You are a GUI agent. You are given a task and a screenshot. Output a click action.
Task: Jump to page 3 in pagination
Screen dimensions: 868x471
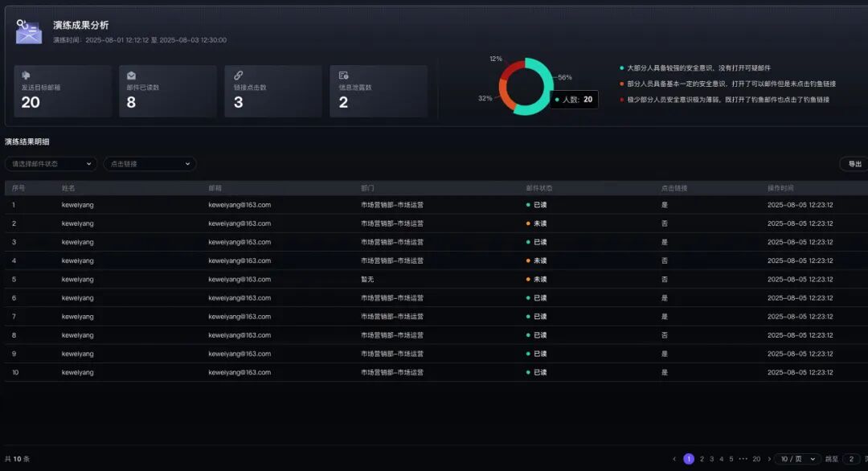(x=711, y=459)
